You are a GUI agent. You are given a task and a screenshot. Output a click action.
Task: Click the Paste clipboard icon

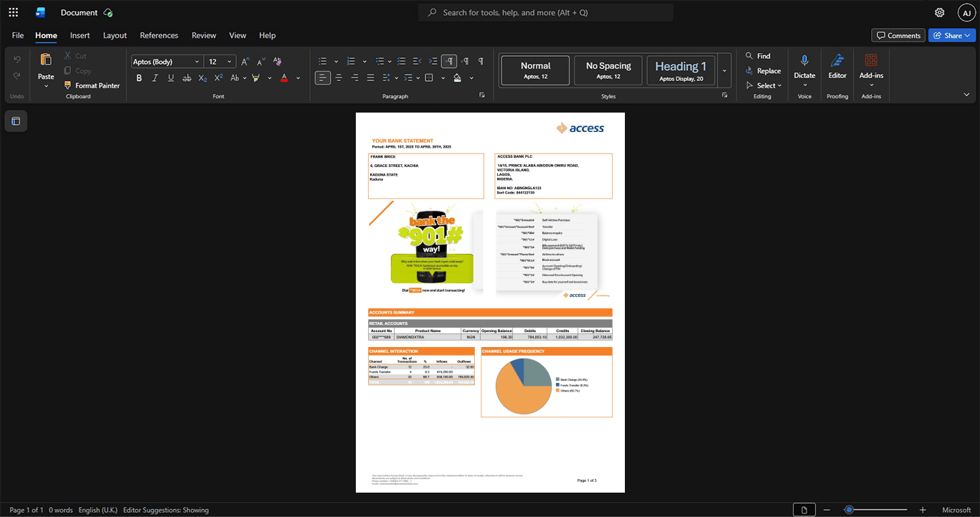pyautogui.click(x=46, y=60)
